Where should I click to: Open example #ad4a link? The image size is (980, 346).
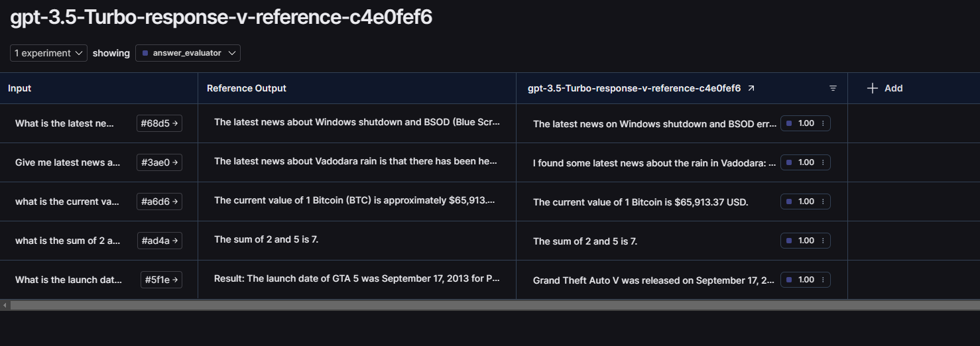pyautogui.click(x=160, y=241)
